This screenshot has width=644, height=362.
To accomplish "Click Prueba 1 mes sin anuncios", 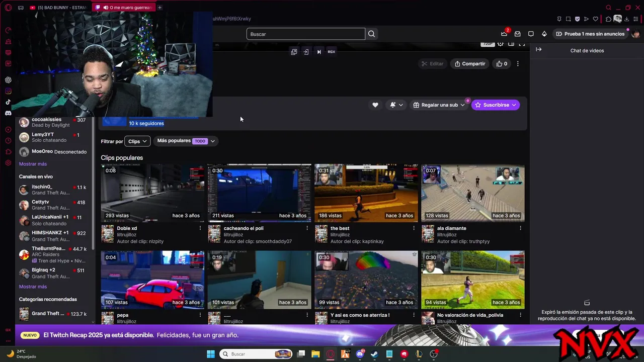I will [x=590, y=34].
